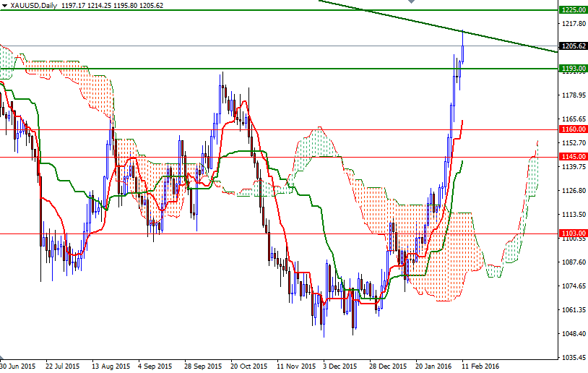The width and height of the screenshot is (588, 373).
Task: Click the 1048.40 value on price axis
Action: click(574, 333)
